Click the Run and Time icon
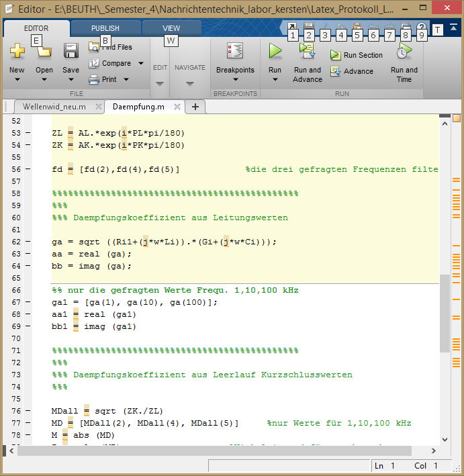The height and width of the screenshot is (476, 464). point(404,51)
